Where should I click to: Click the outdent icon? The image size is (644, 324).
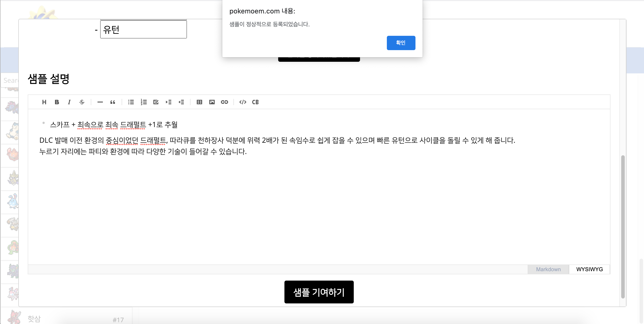point(181,102)
